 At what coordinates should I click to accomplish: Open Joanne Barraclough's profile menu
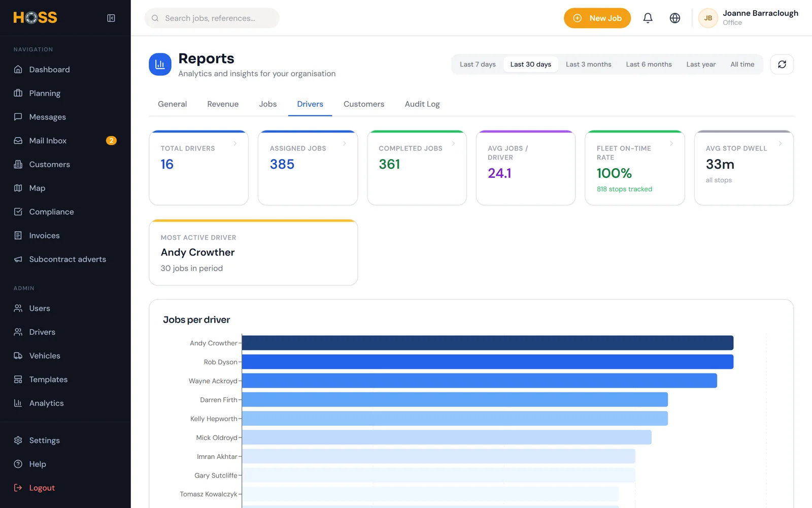[x=748, y=18]
